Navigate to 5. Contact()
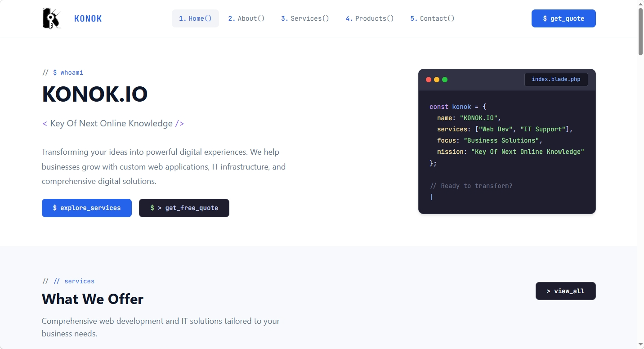Screen dimensions: 644x349 [432, 18]
